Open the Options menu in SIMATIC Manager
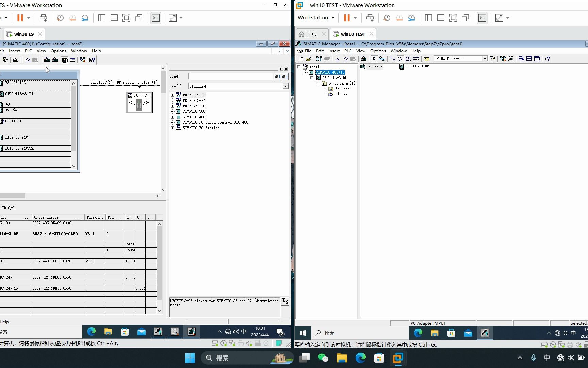 click(x=378, y=51)
